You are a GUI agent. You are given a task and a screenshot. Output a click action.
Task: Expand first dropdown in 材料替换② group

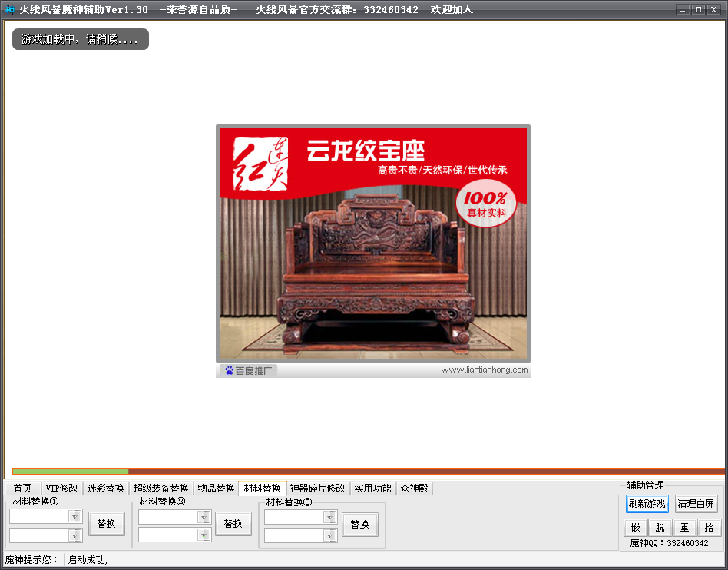[x=204, y=517]
